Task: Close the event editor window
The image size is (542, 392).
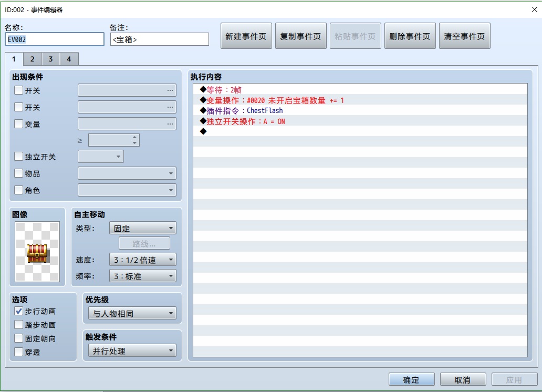Action: click(535, 9)
